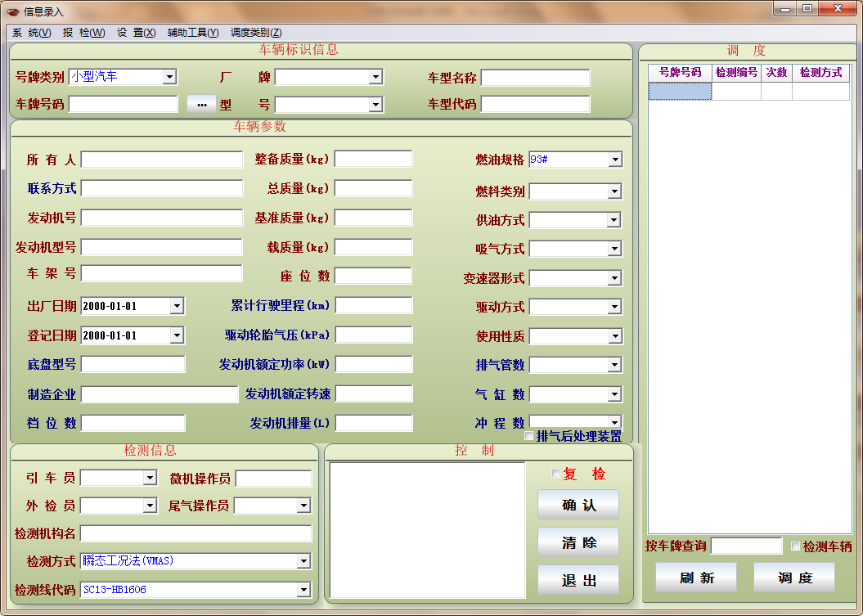The height and width of the screenshot is (616, 863).
Task: Click the app icon in title bar
Action: (12, 11)
